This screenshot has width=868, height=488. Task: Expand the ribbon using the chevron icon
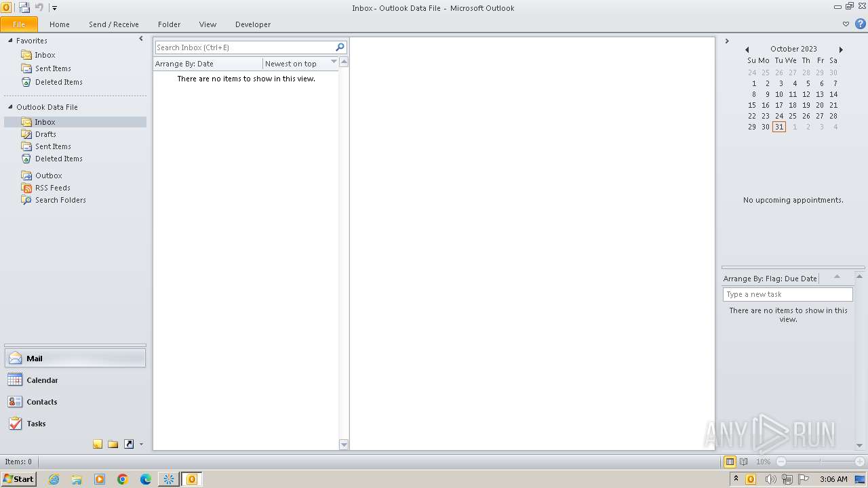(x=846, y=24)
